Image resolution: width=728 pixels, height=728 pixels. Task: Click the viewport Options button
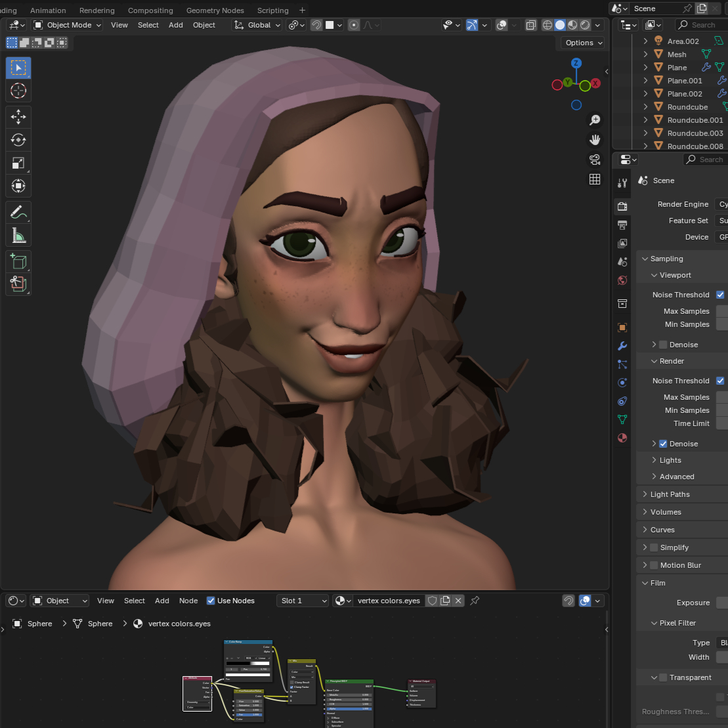583,43
